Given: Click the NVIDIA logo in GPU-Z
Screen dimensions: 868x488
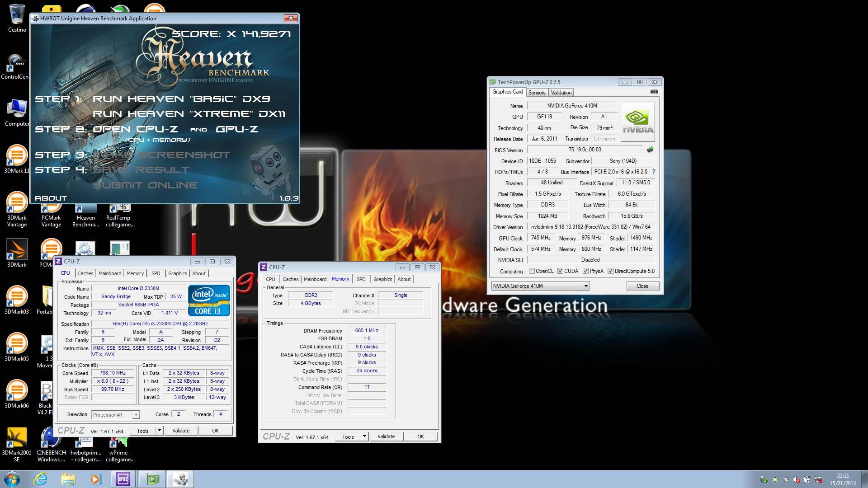Looking at the screenshot, I should 638,122.
